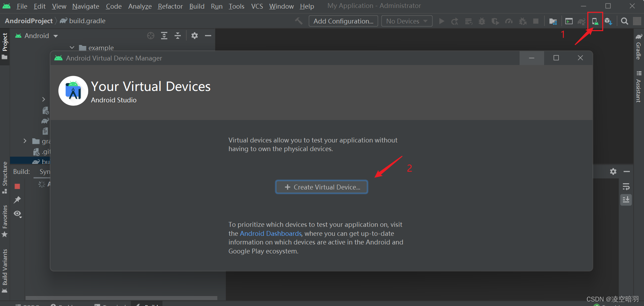
Task: Open the Favorites side tool window
Action: (5, 221)
